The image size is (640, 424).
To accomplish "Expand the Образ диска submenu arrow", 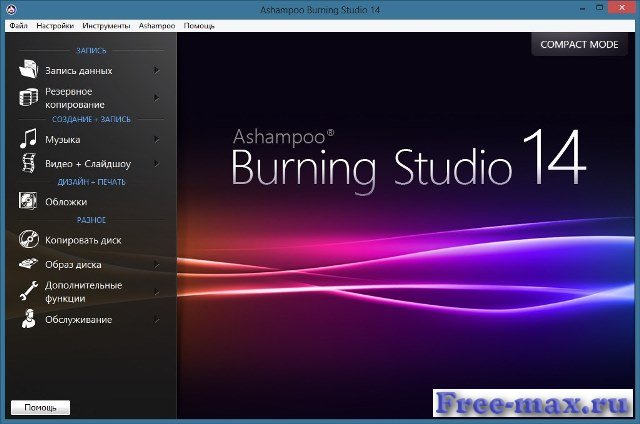I will click(x=156, y=264).
